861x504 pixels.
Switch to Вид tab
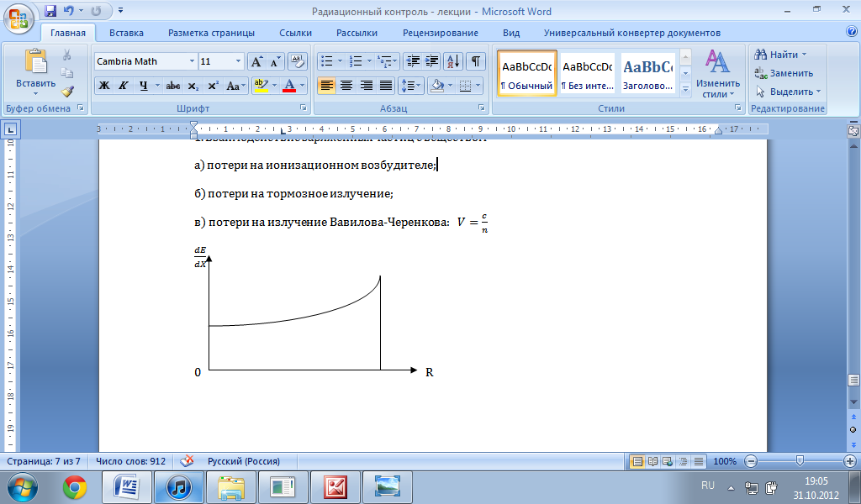click(x=510, y=33)
